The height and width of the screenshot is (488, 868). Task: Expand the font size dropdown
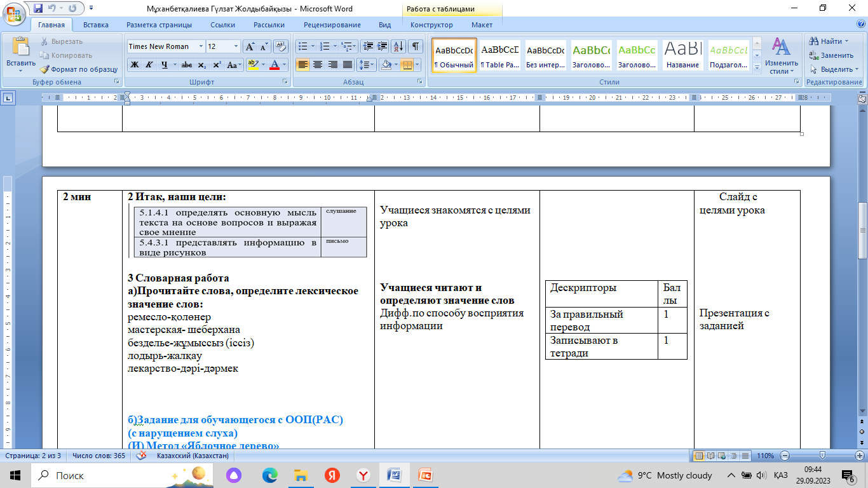(x=236, y=46)
